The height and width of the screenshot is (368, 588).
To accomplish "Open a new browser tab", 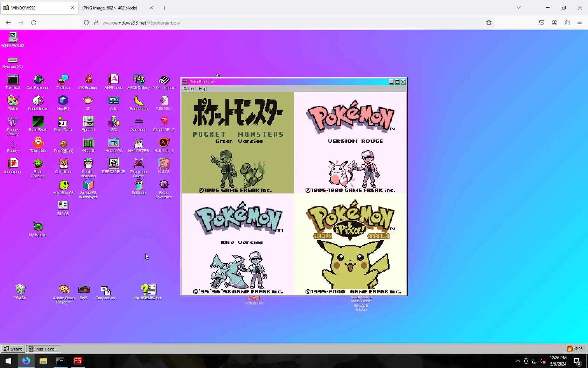I will 164,8.
